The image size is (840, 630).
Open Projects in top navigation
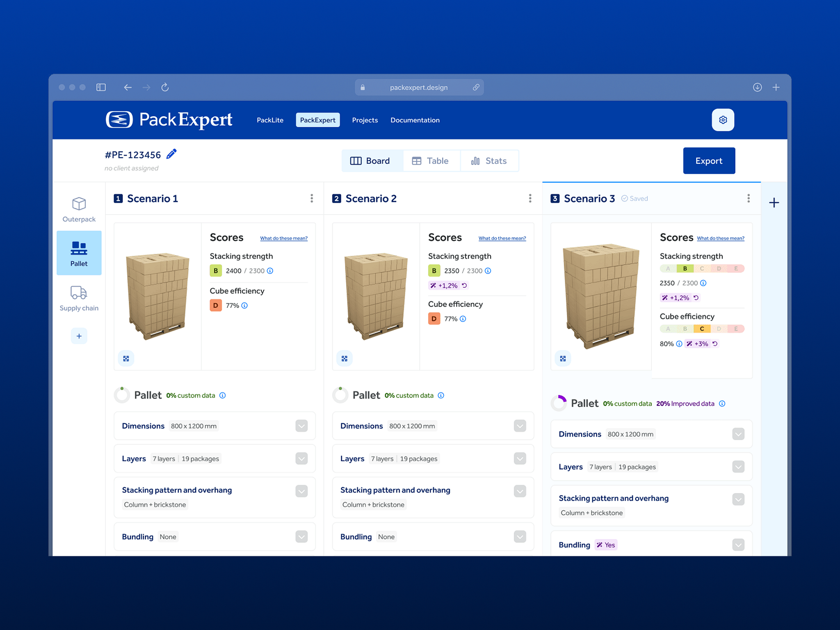tap(365, 120)
